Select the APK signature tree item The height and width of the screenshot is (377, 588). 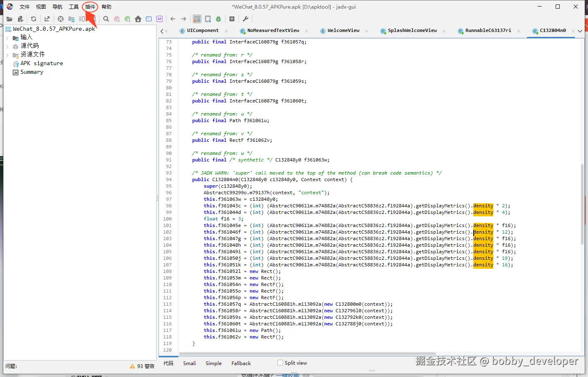tap(41, 64)
